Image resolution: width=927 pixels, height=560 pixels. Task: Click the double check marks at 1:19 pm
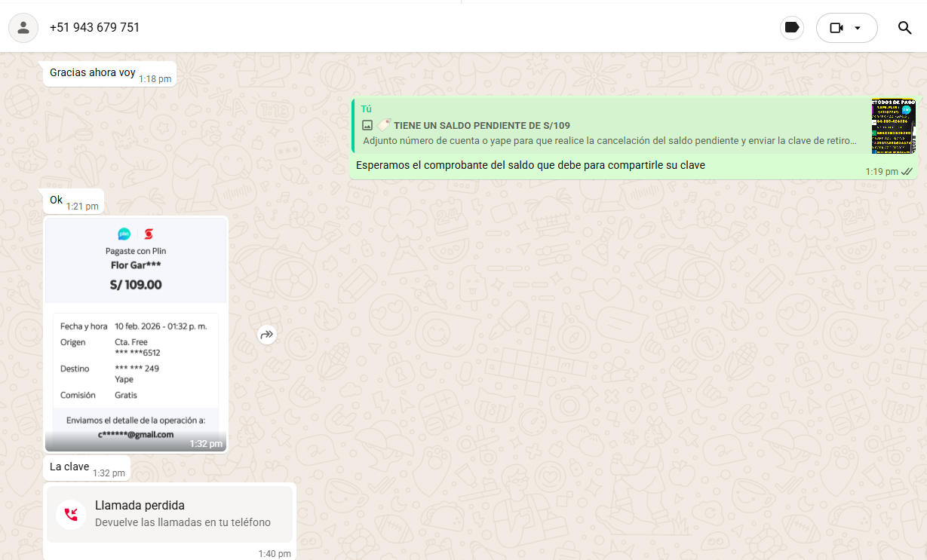tap(907, 172)
